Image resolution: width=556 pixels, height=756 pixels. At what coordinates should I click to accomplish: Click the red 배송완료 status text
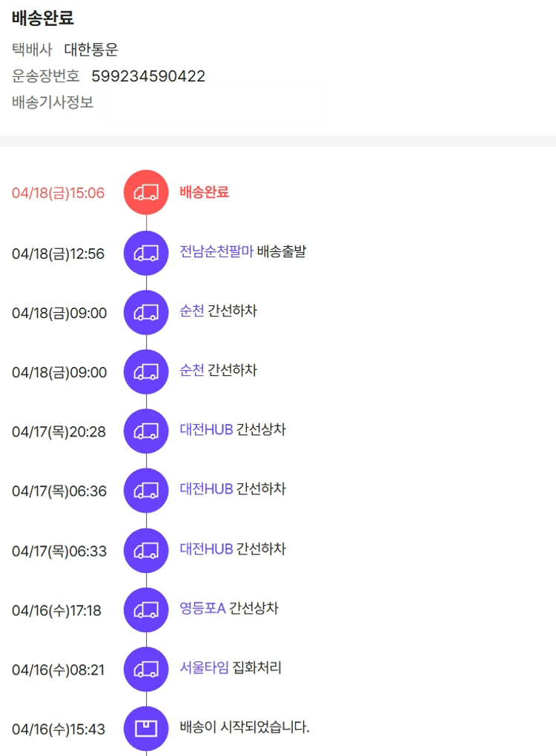(204, 192)
